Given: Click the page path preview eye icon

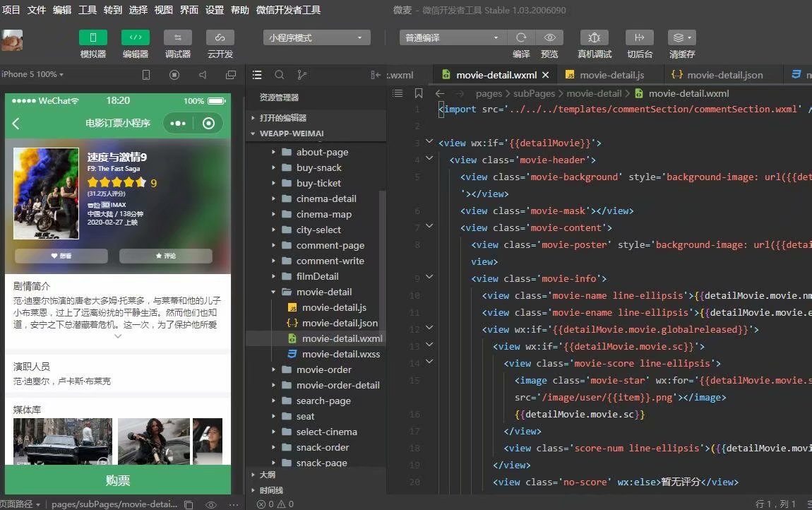Looking at the screenshot, I should click(211, 504).
